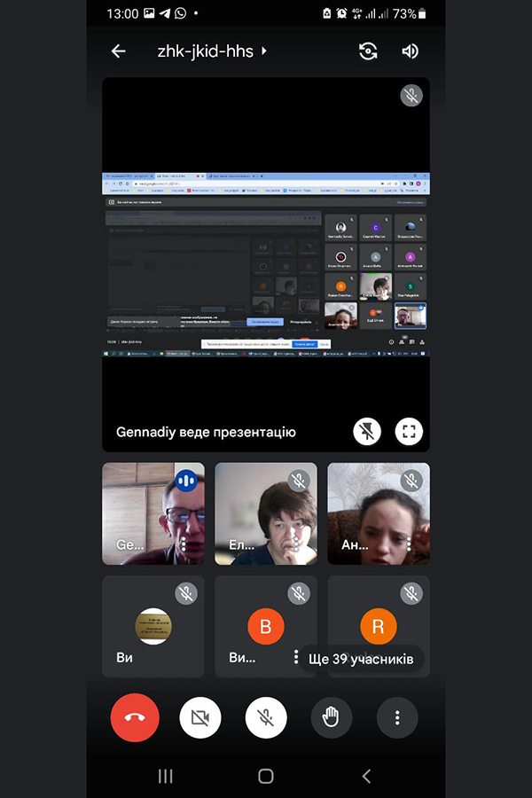This screenshot has width=532, height=798.
Task: Unpin Gennadiy's presentation
Action: 367,432
